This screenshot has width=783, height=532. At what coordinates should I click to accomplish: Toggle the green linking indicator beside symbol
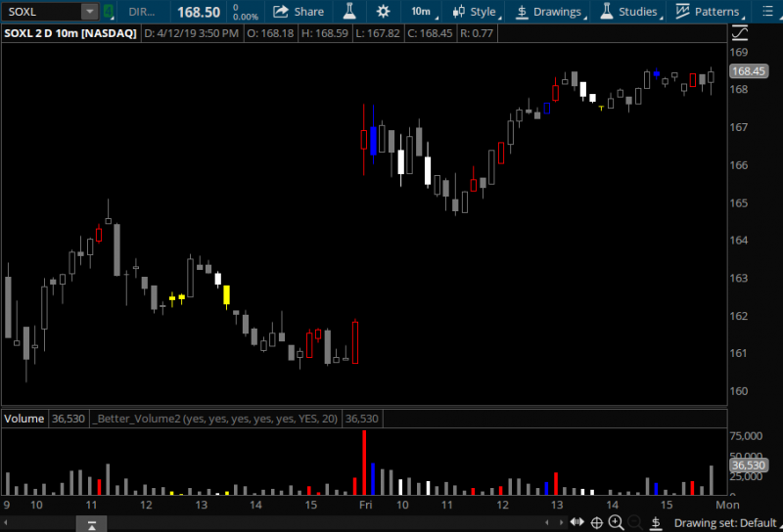[107, 12]
